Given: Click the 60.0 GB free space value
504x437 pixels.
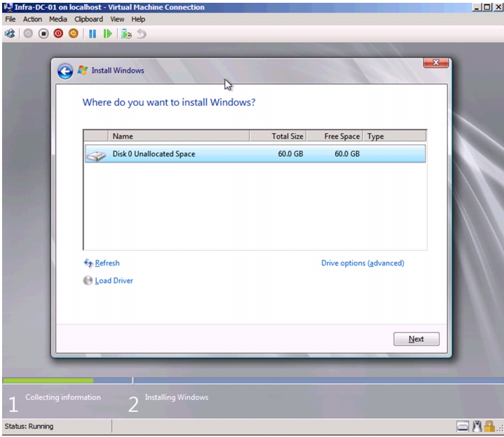Looking at the screenshot, I should [347, 154].
